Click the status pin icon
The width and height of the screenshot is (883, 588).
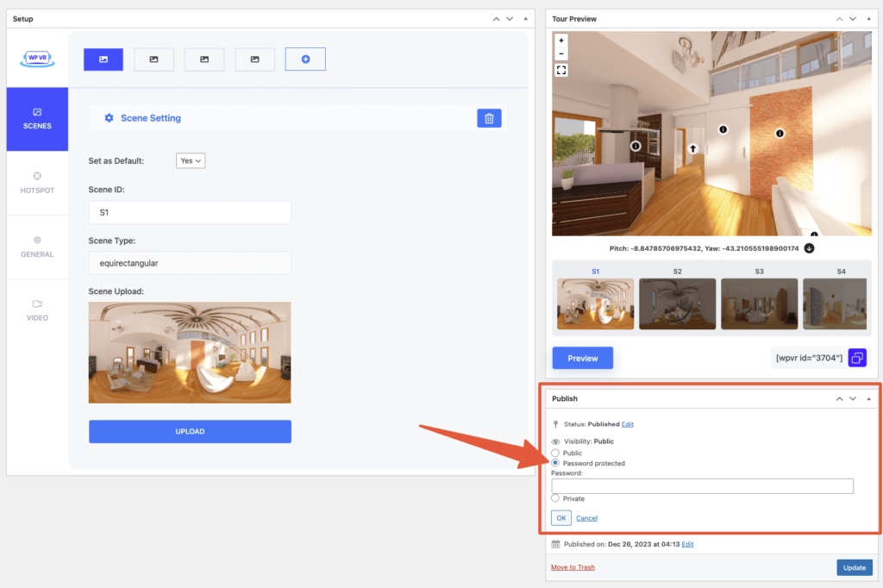(x=556, y=424)
